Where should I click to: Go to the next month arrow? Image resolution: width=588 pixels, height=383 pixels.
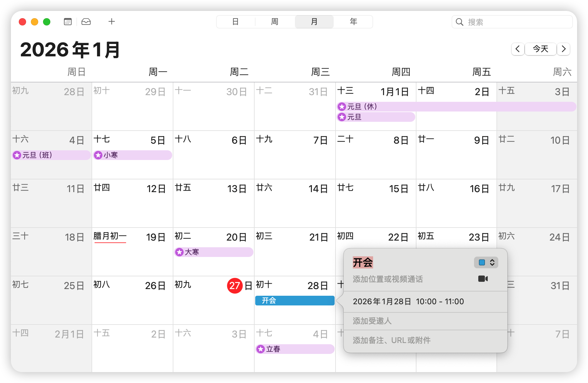[x=563, y=49]
